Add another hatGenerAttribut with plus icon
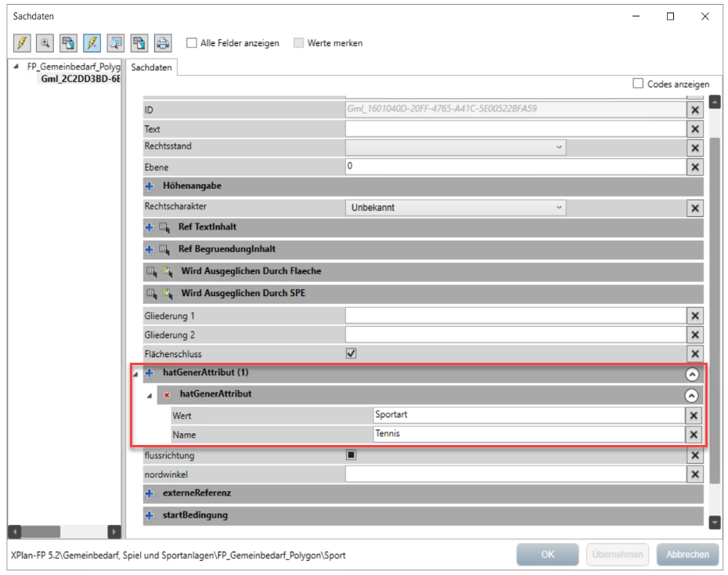Viewport: 728px width, 575px height. click(x=150, y=373)
